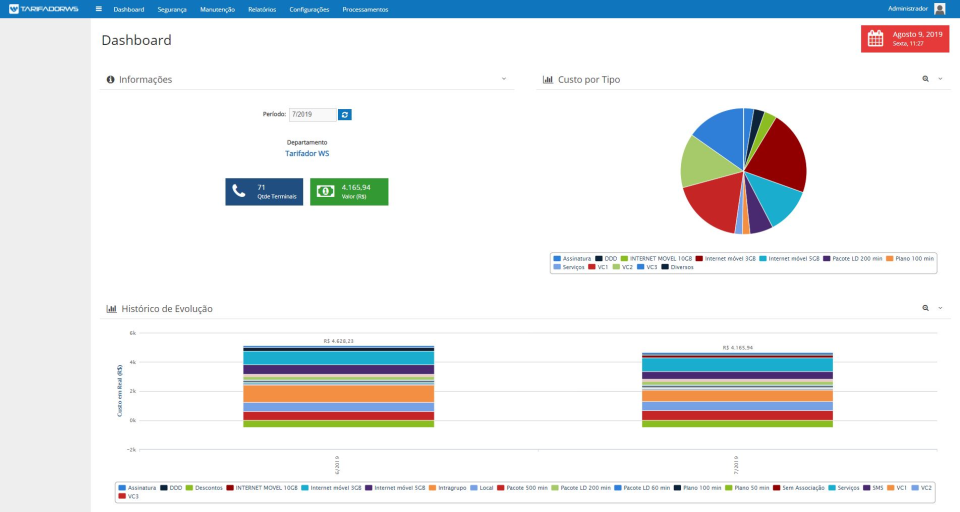The image size is (960, 512).
Task: Click the R$ 4.165,94 bar total label
Action: click(737, 348)
